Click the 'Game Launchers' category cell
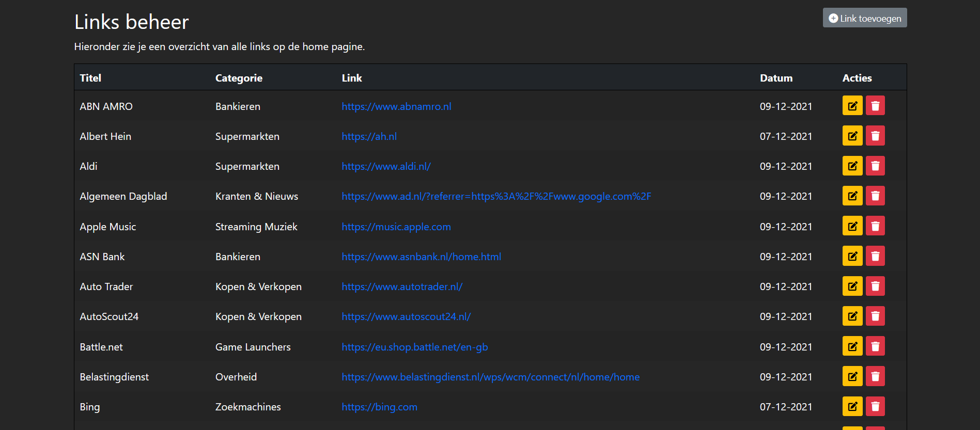The height and width of the screenshot is (430, 980). (253, 347)
